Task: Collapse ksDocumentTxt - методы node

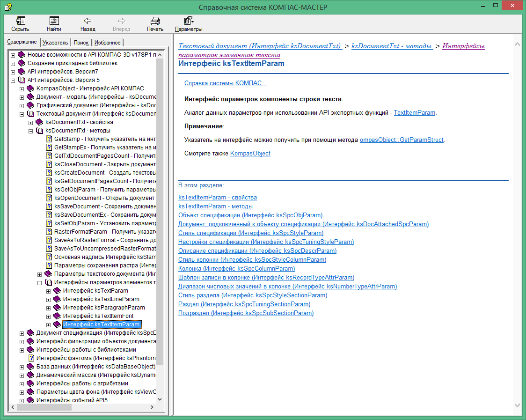Action: pyautogui.click(x=30, y=131)
